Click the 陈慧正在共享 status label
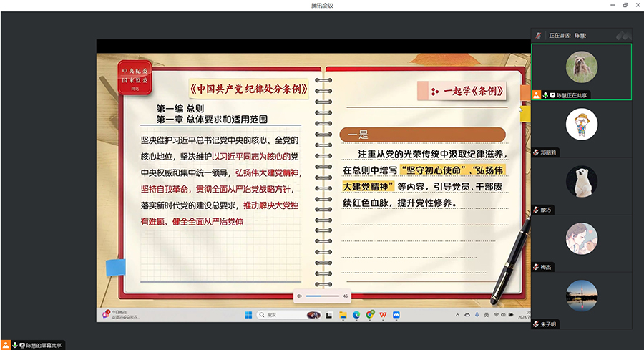 pyautogui.click(x=572, y=94)
